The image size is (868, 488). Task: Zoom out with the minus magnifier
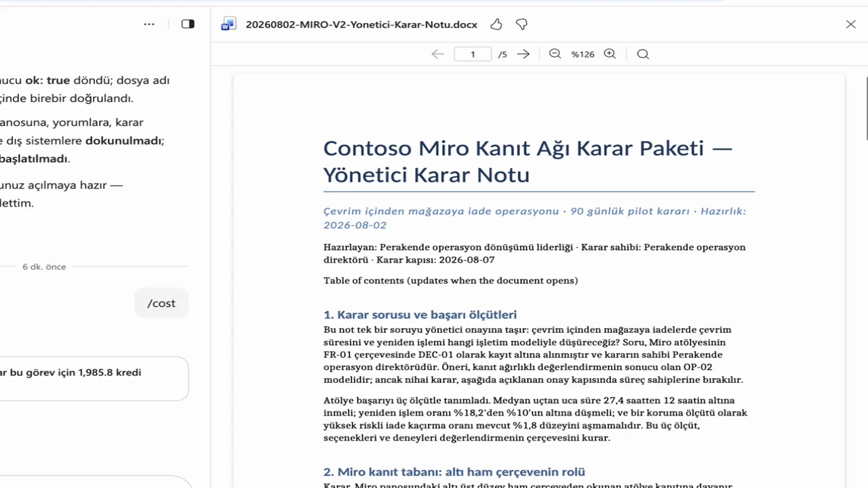coord(555,54)
